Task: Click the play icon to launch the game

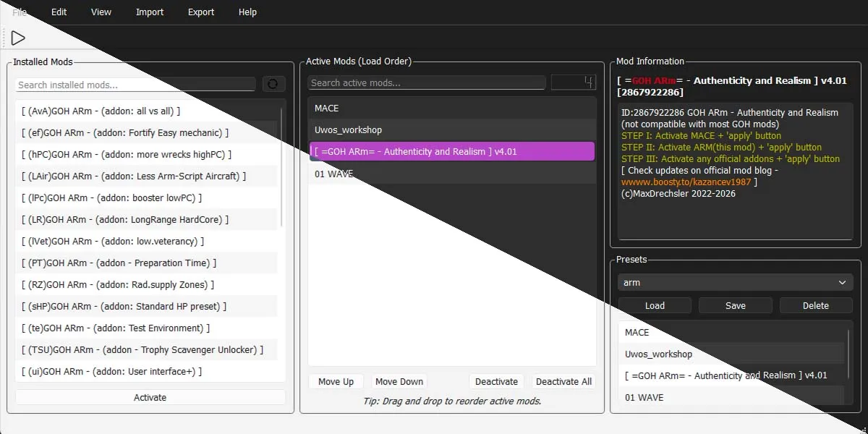Action: click(17, 37)
